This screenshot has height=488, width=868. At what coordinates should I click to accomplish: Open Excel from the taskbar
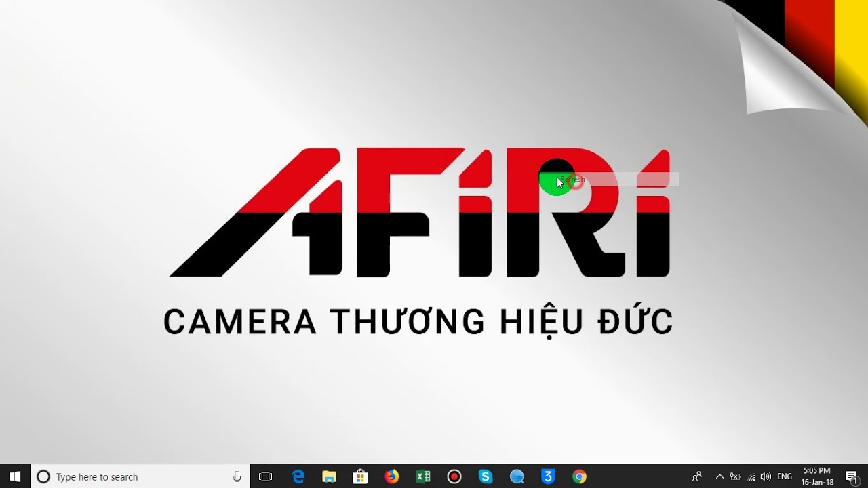(423, 476)
